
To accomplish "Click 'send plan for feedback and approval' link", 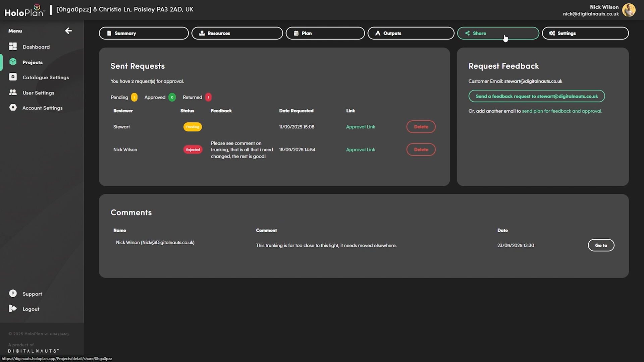I will click(x=562, y=111).
